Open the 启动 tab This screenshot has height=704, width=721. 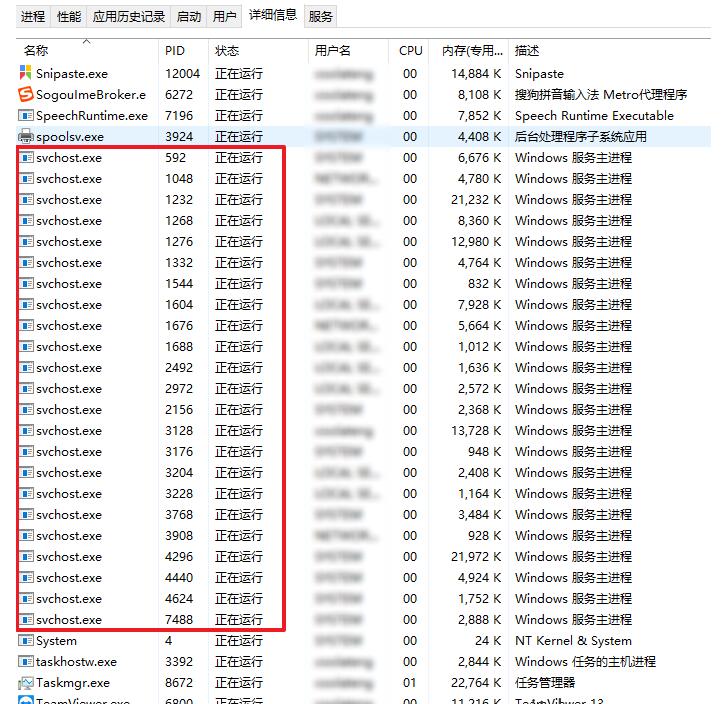[x=188, y=16]
